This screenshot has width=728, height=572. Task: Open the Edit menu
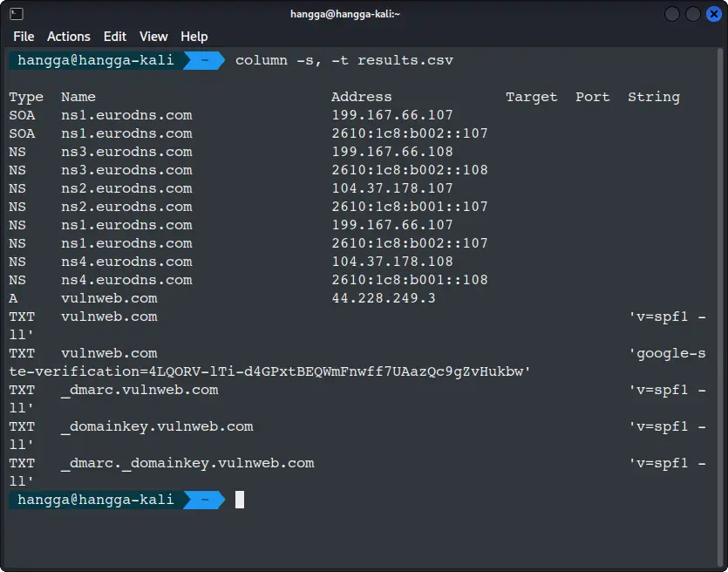pyautogui.click(x=115, y=37)
